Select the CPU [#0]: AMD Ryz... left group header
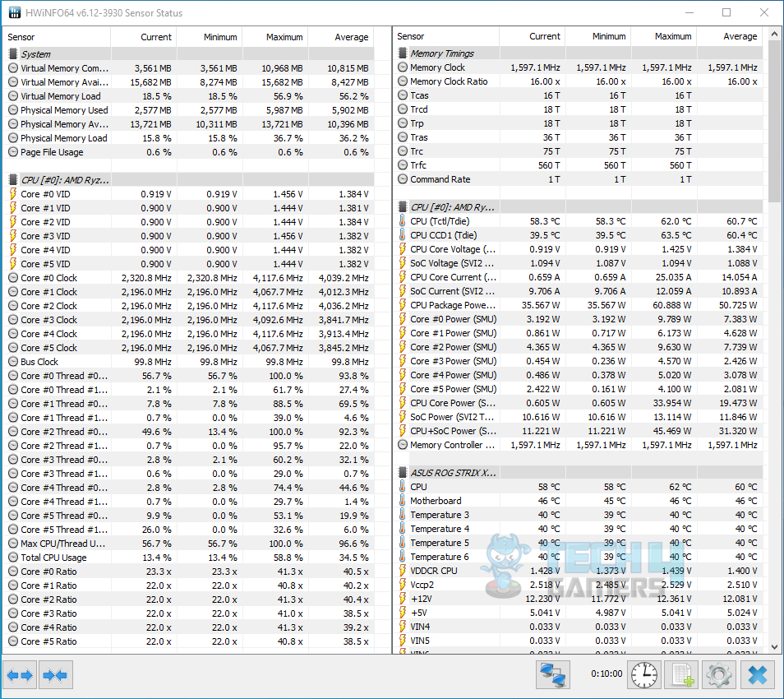784x699 pixels. (x=189, y=179)
